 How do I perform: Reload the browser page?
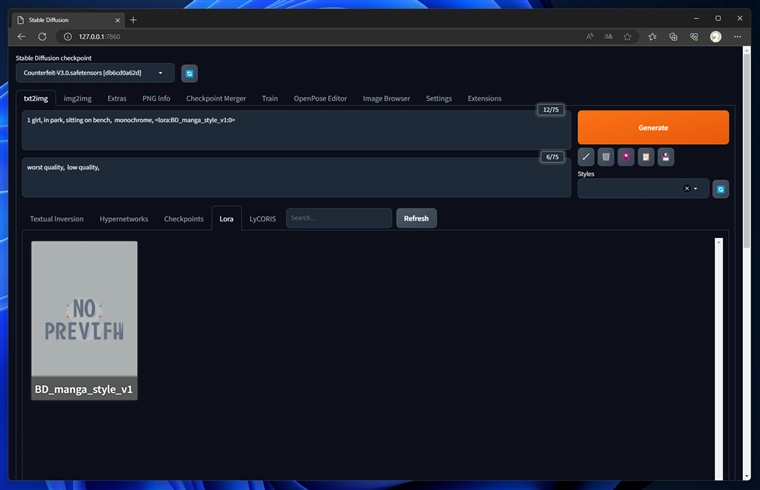pos(42,36)
